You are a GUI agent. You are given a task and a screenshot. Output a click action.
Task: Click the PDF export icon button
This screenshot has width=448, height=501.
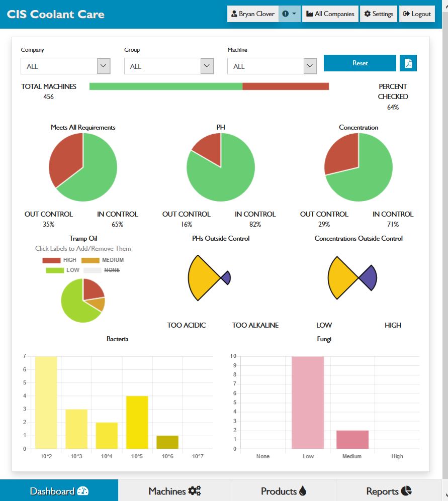point(408,63)
